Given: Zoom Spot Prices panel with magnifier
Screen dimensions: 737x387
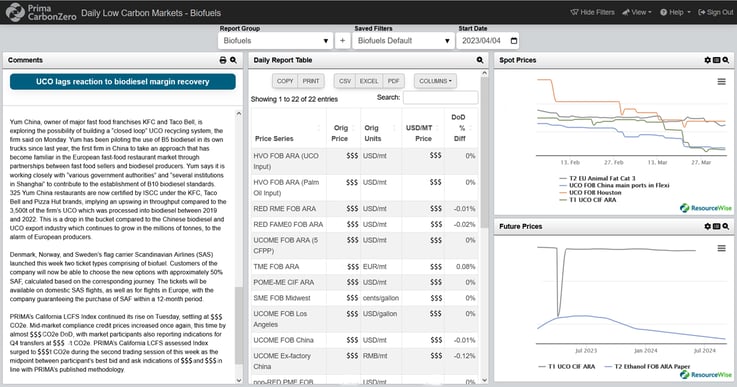Looking at the screenshot, I should pyautogui.click(x=726, y=60).
